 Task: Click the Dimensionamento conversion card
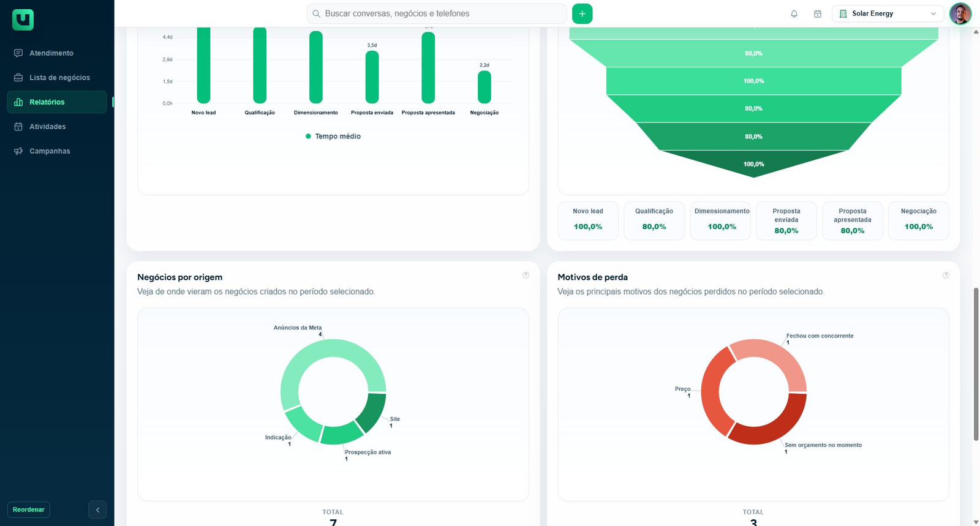[x=722, y=220]
